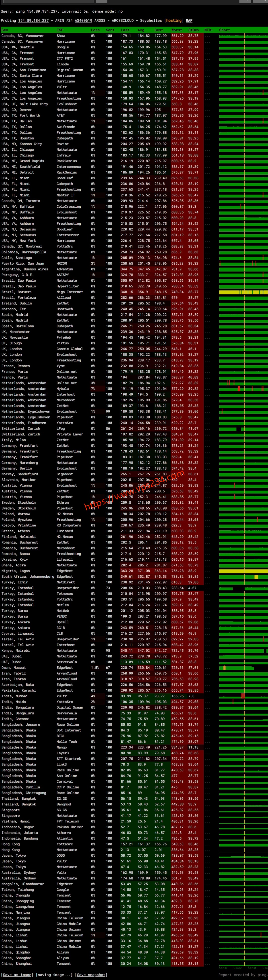The height and width of the screenshot is (980, 268).
Task: Click the Save as image link
Action: 17,975
